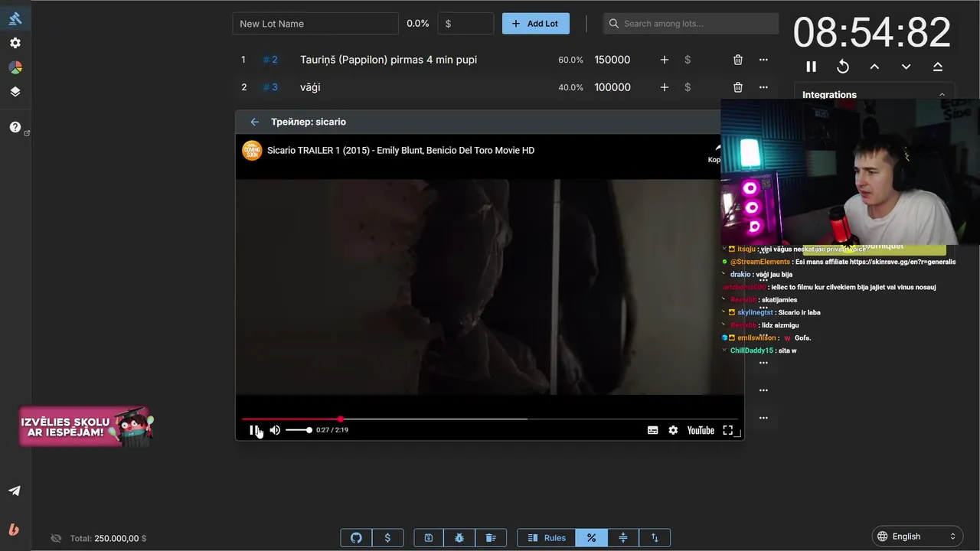Click the New Lot Name field
Screen dimensions: 980x551
click(315, 24)
